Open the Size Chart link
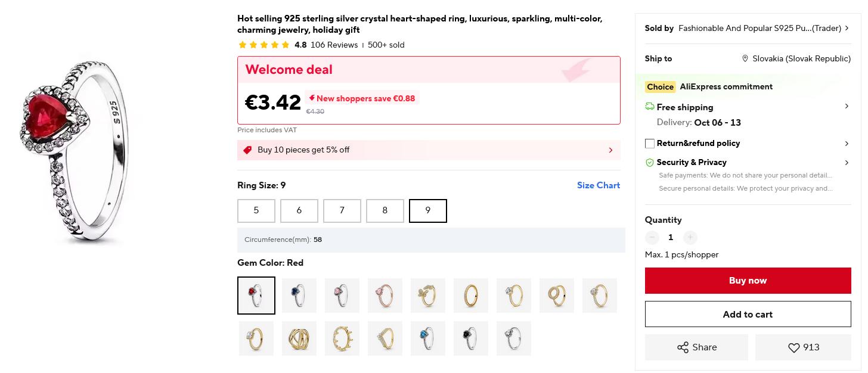This screenshot has width=868, height=373. pos(598,185)
